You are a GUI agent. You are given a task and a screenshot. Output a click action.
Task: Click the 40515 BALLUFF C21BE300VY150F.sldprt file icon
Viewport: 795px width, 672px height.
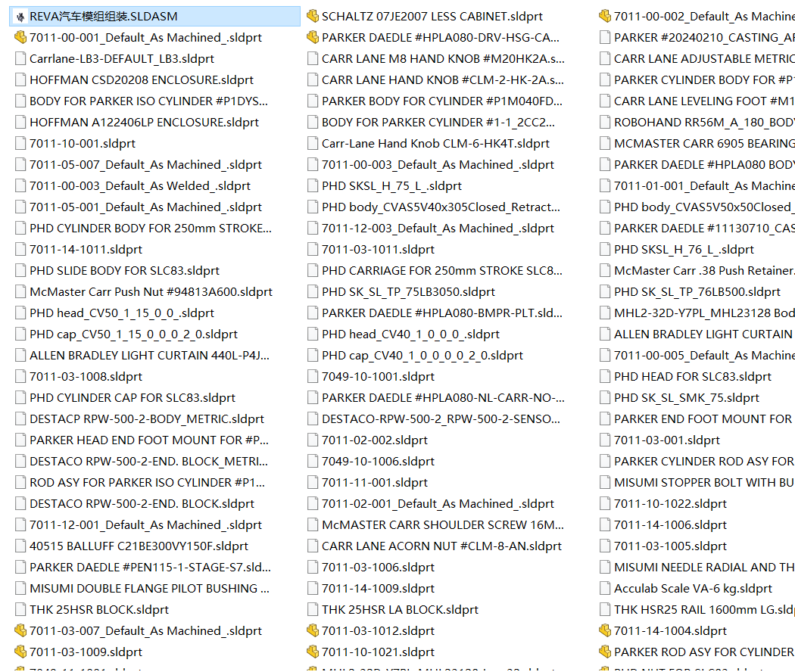coord(20,546)
